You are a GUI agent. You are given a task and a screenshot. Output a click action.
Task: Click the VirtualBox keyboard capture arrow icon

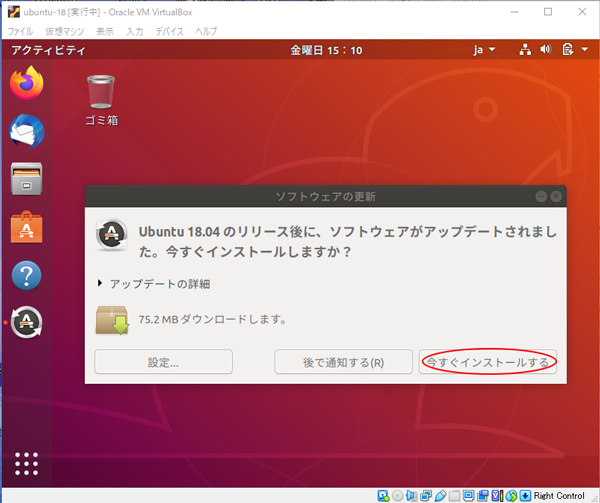(525, 496)
